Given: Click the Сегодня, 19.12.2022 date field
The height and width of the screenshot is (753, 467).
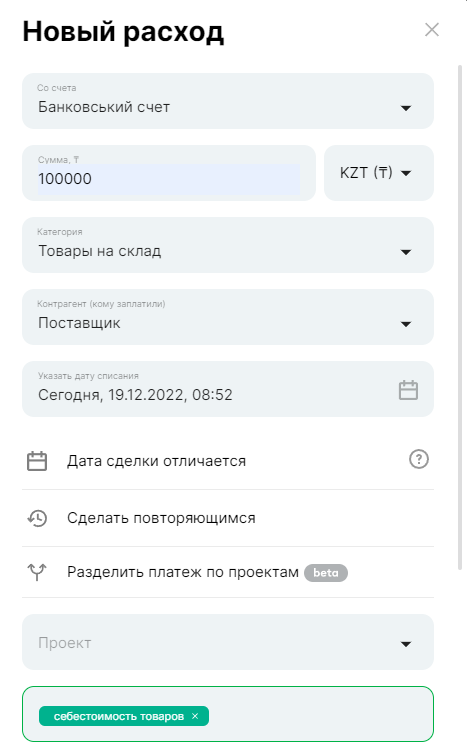Looking at the screenshot, I should (228, 389).
